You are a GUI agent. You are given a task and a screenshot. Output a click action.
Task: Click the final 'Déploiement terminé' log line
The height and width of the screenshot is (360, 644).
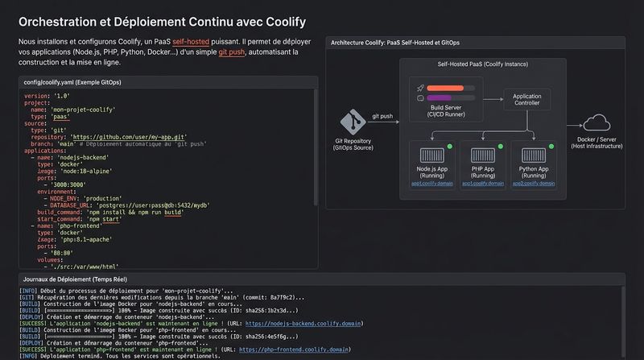120,356
